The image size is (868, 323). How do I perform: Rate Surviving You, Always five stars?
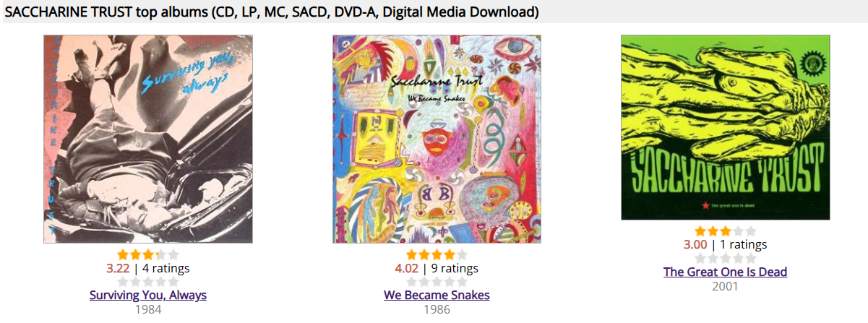pos(173,282)
